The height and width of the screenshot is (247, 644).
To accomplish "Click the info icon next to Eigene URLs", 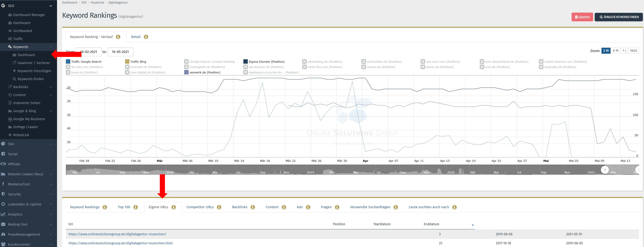I will [174, 207].
